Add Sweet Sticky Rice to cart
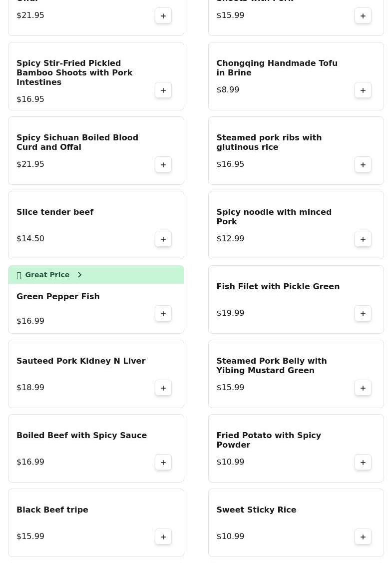The height and width of the screenshot is (563, 392). pyautogui.click(x=363, y=537)
